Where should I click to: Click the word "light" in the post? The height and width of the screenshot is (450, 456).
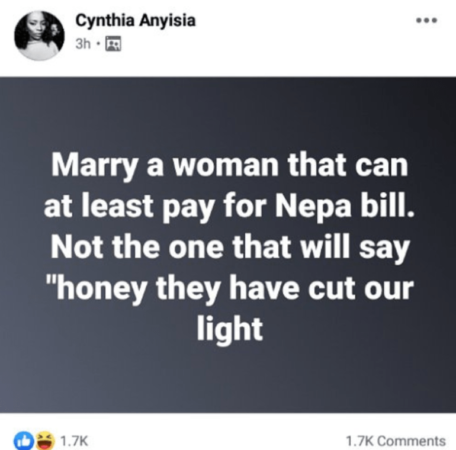coord(230,329)
